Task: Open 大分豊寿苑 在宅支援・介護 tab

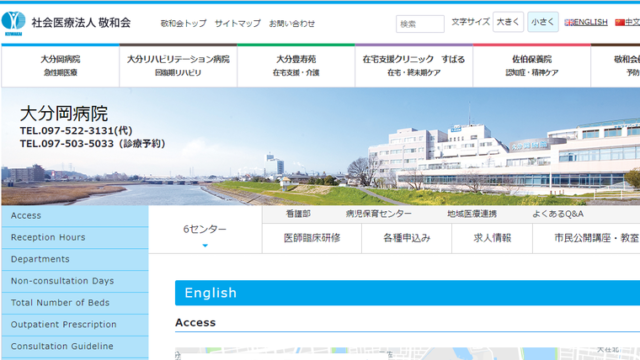Action: click(296, 65)
